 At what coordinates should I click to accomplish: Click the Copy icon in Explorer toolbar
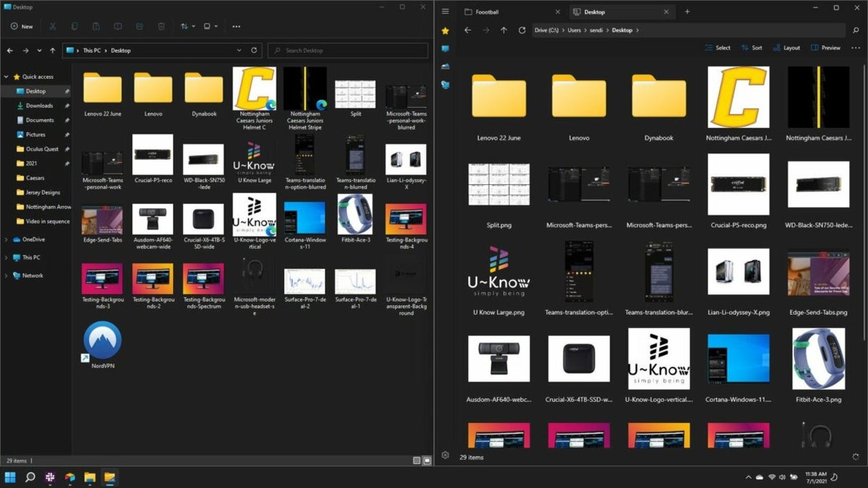point(75,26)
